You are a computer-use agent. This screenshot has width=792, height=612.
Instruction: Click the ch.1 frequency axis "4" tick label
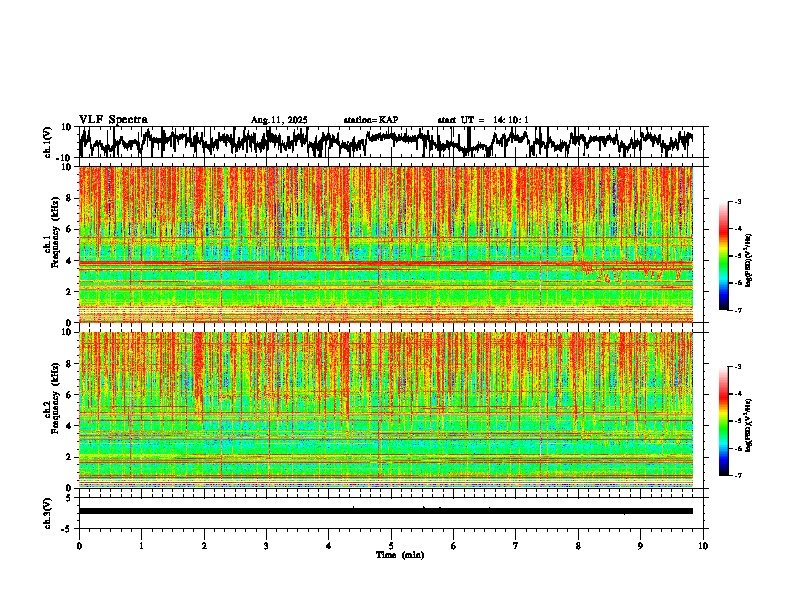point(70,261)
